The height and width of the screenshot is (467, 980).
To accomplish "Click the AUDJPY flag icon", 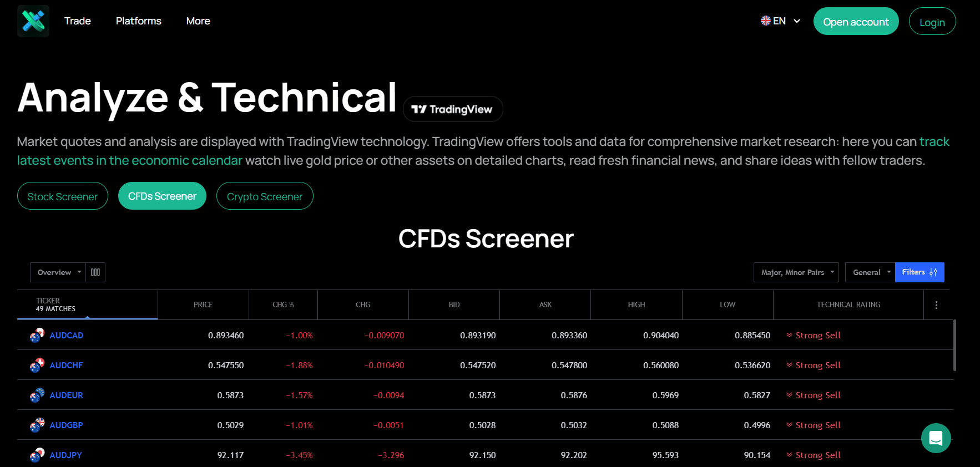I will (37, 455).
